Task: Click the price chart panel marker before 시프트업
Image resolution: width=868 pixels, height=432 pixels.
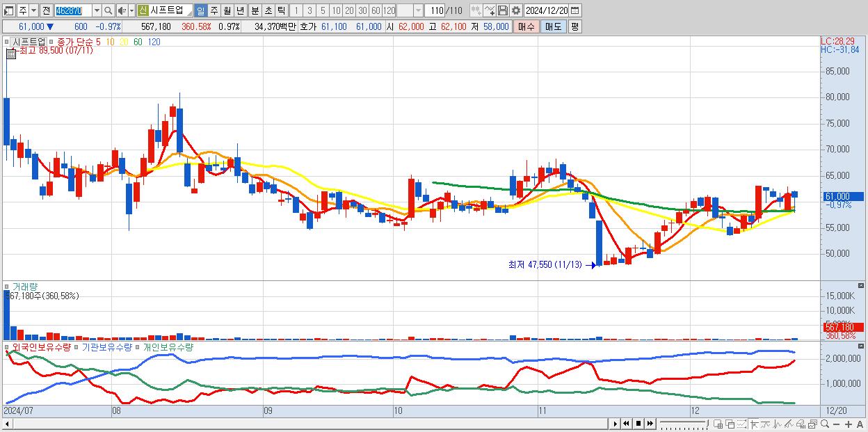Action: (x=7, y=42)
